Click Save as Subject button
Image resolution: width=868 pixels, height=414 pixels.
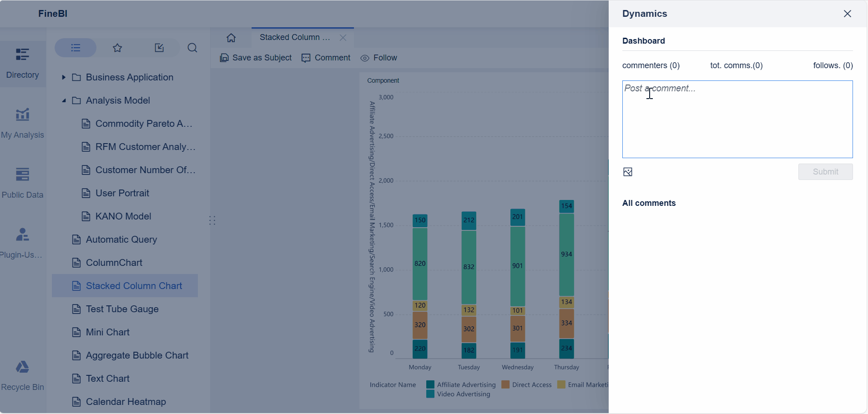pyautogui.click(x=256, y=58)
